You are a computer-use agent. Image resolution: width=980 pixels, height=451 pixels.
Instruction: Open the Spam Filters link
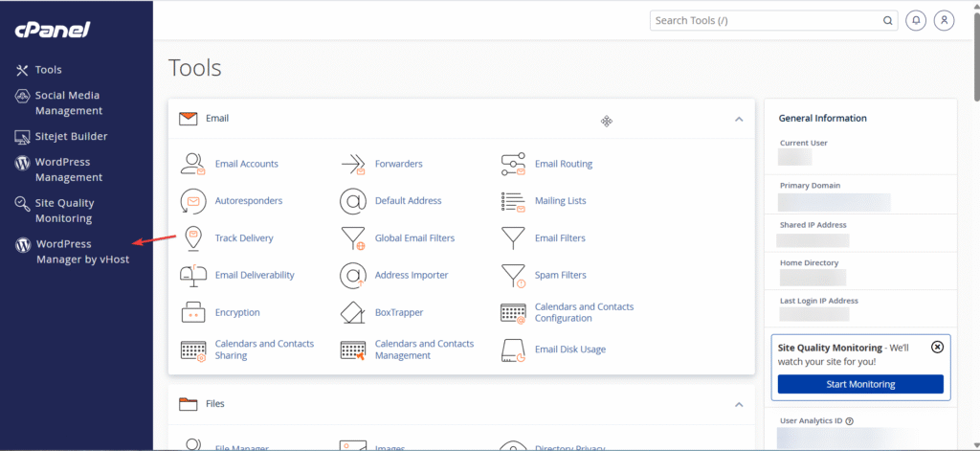click(x=561, y=275)
